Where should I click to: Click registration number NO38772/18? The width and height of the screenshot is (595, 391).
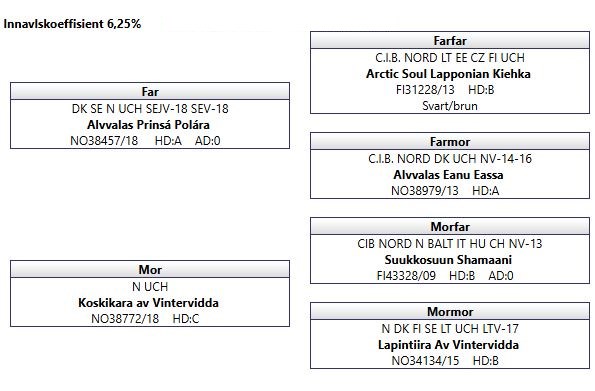click(125, 319)
